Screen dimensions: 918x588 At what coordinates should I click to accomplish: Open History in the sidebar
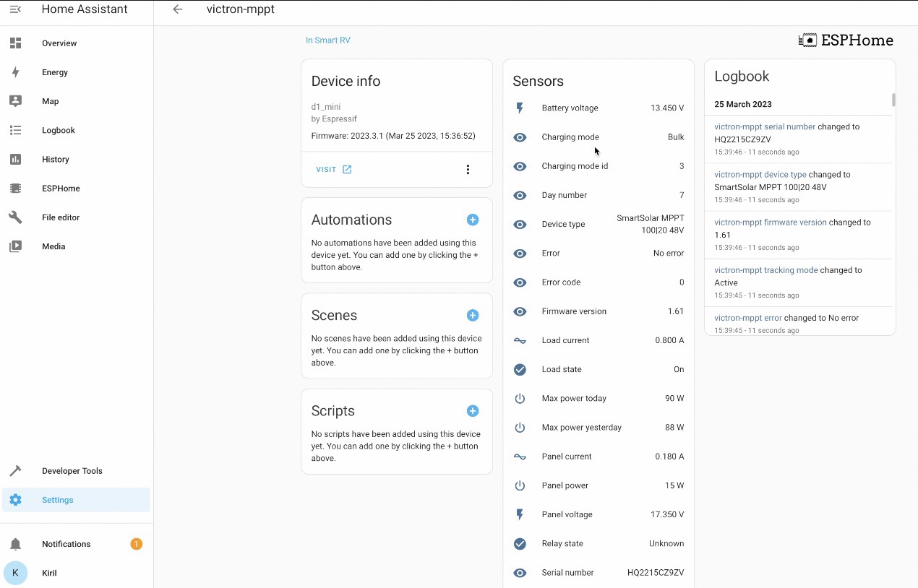(x=77, y=159)
